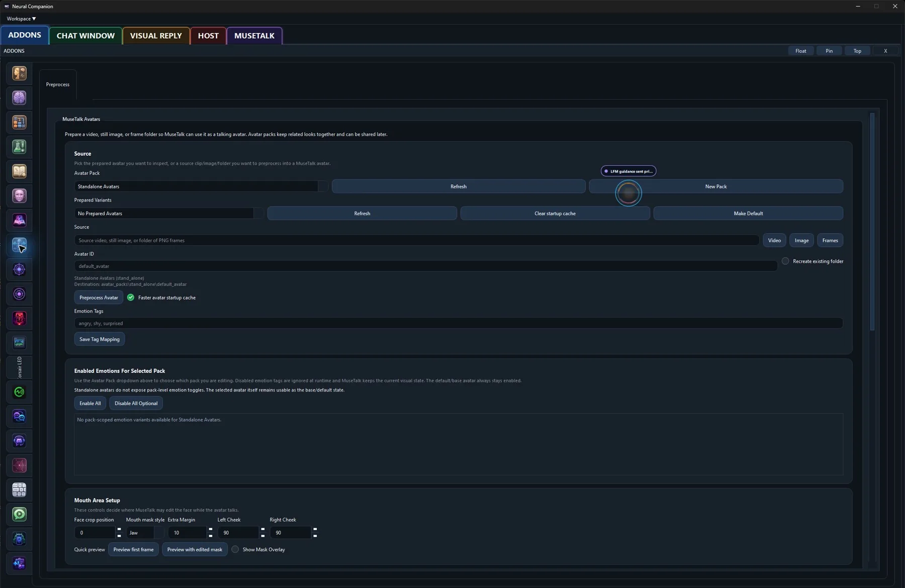Click Preview with edited mask button

pyautogui.click(x=195, y=549)
